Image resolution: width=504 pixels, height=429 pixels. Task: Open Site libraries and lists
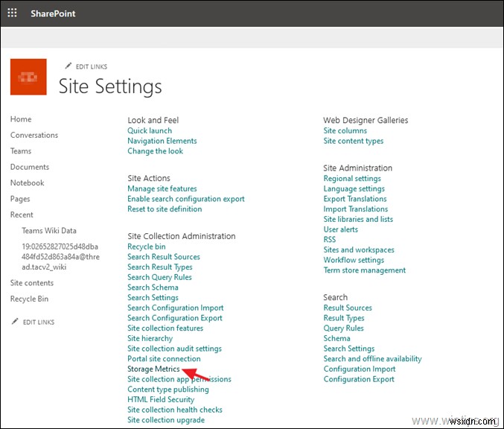[358, 219]
